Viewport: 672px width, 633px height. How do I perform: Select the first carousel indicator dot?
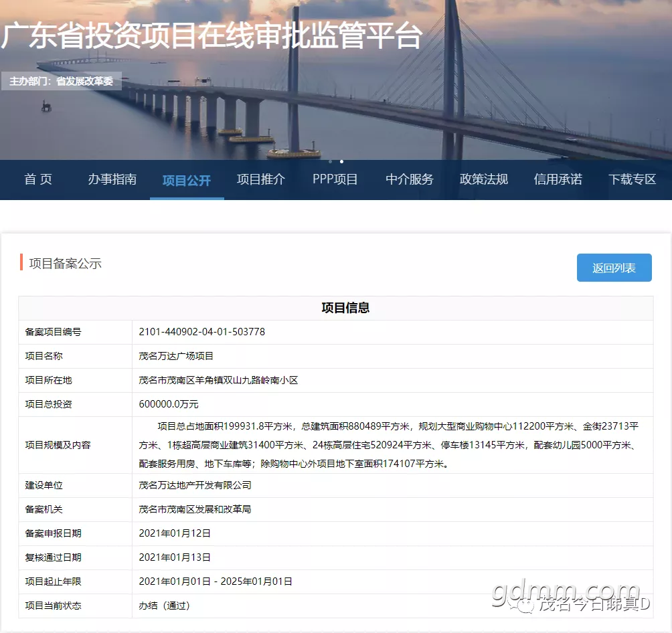pos(330,161)
